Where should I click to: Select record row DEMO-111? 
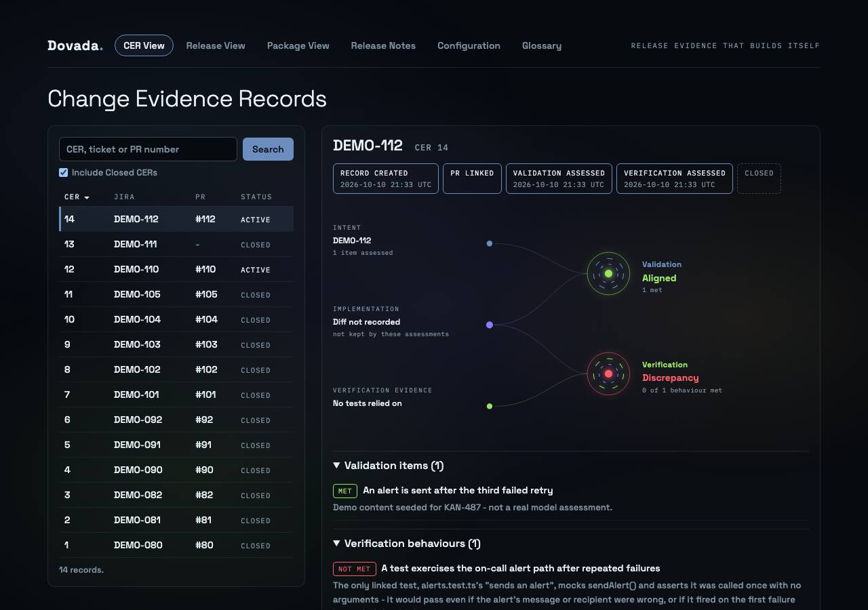coord(176,244)
